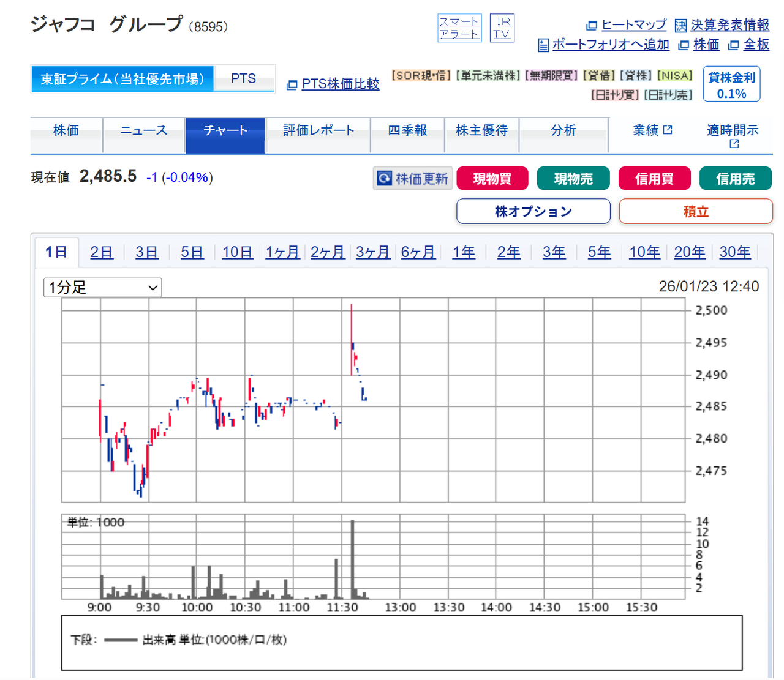Open the スマートアラート link
Viewport: 784px width, 680px height.
(459, 28)
